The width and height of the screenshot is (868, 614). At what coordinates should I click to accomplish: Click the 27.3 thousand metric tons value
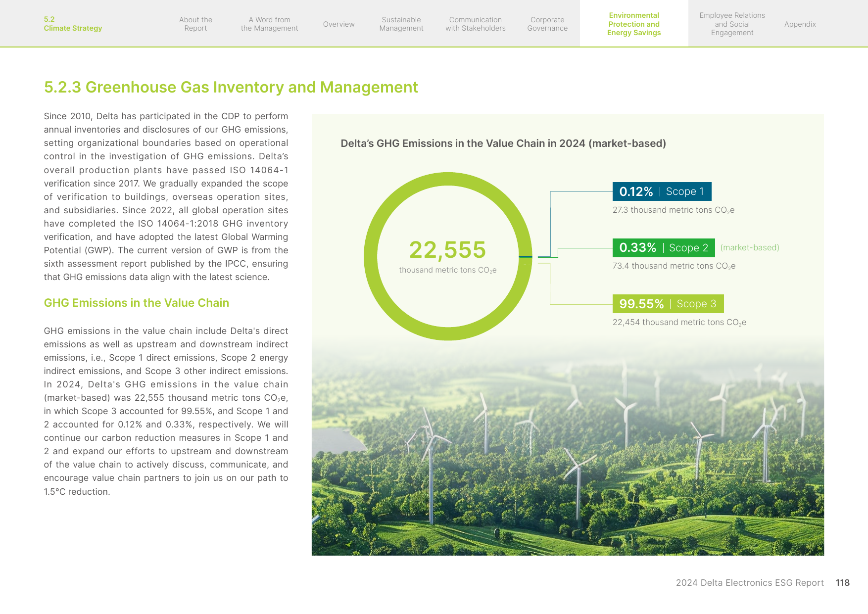[x=674, y=210]
